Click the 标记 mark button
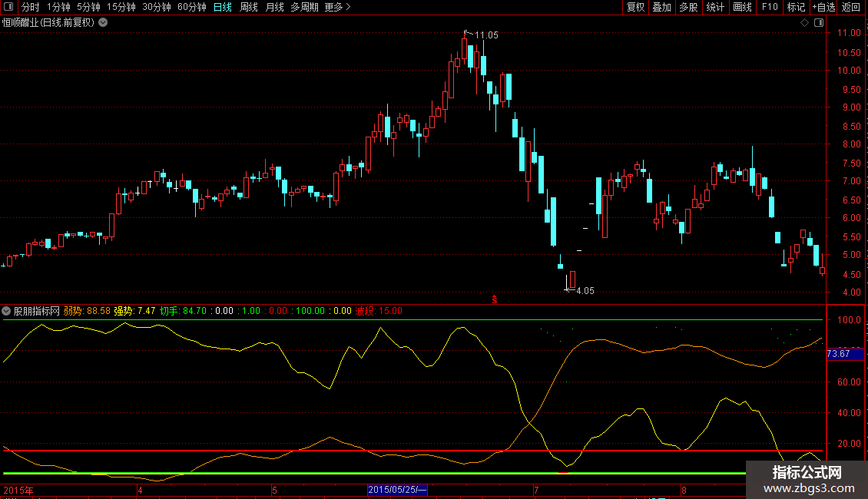The width and height of the screenshot is (868, 499). (796, 7)
